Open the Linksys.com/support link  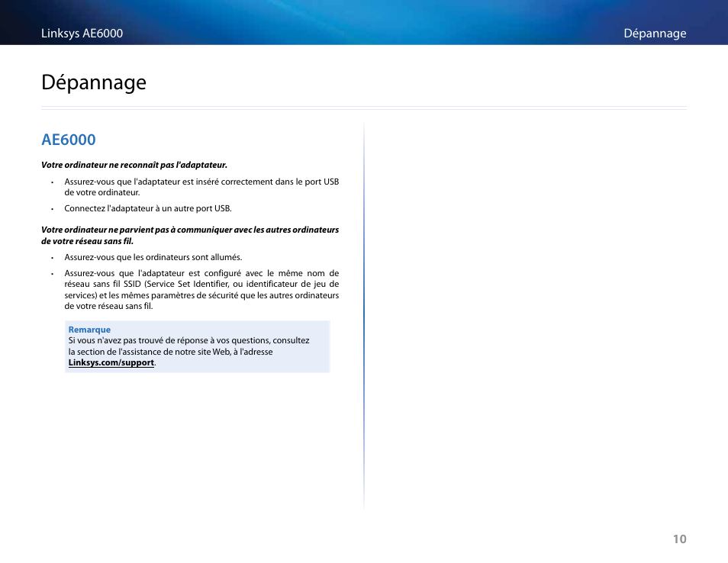(111, 362)
